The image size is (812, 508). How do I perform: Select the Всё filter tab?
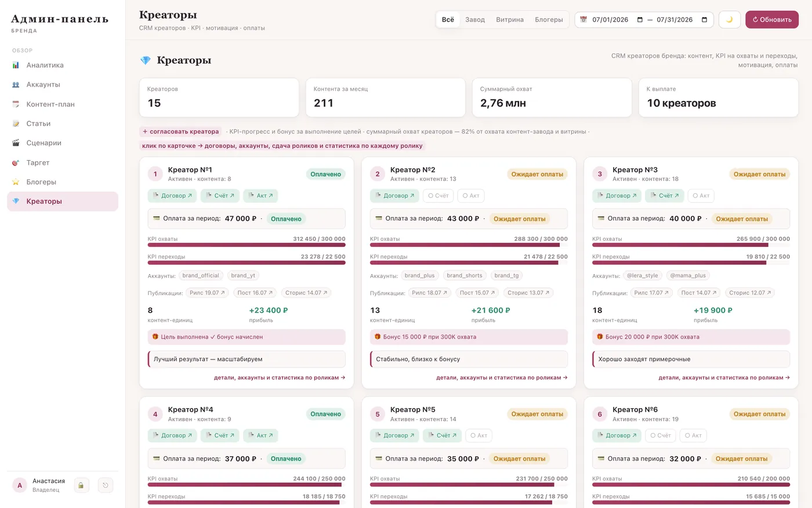coord(448,20)
